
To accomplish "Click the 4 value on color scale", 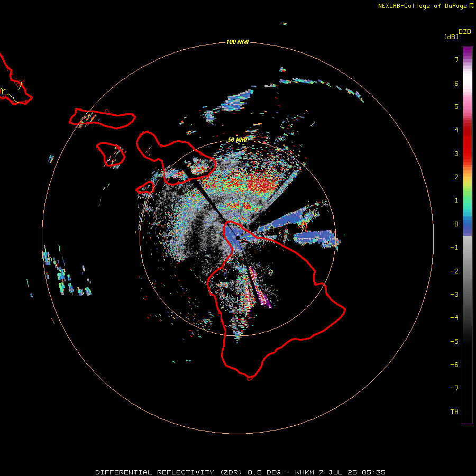I will pyautogui.click(x=456, y=130).
